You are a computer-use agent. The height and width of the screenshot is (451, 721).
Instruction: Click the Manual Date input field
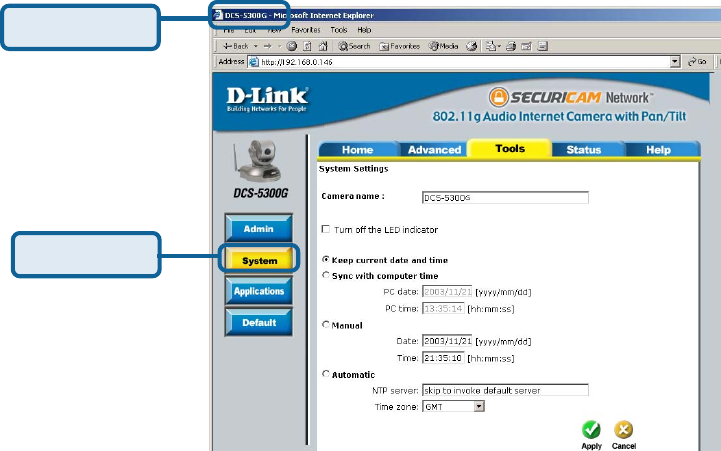[x=447, y=341]
